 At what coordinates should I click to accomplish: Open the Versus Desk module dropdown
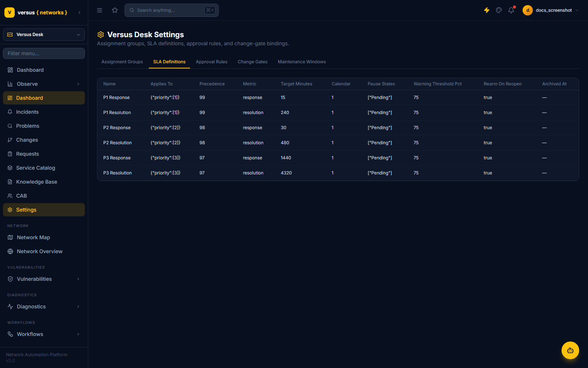[44, 35]
